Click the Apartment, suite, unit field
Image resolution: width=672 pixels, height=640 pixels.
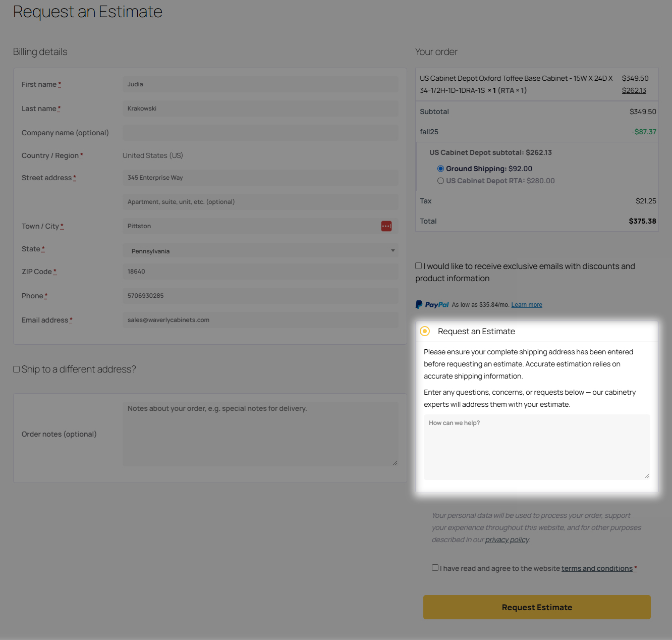pos(260,202)
